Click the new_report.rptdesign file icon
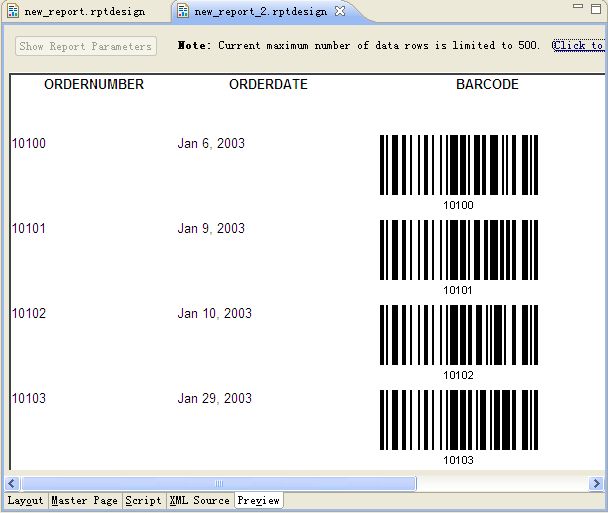608x513 pixels. tap(14, 12)
